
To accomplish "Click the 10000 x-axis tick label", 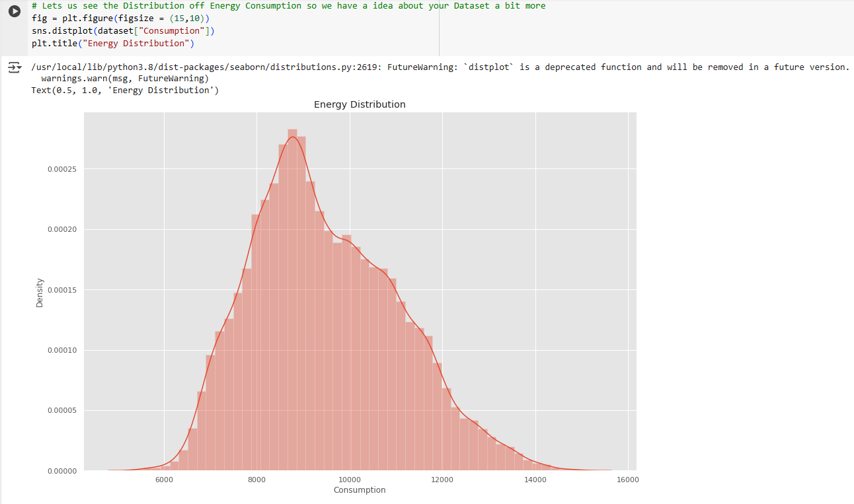I will tap(349, 480).
